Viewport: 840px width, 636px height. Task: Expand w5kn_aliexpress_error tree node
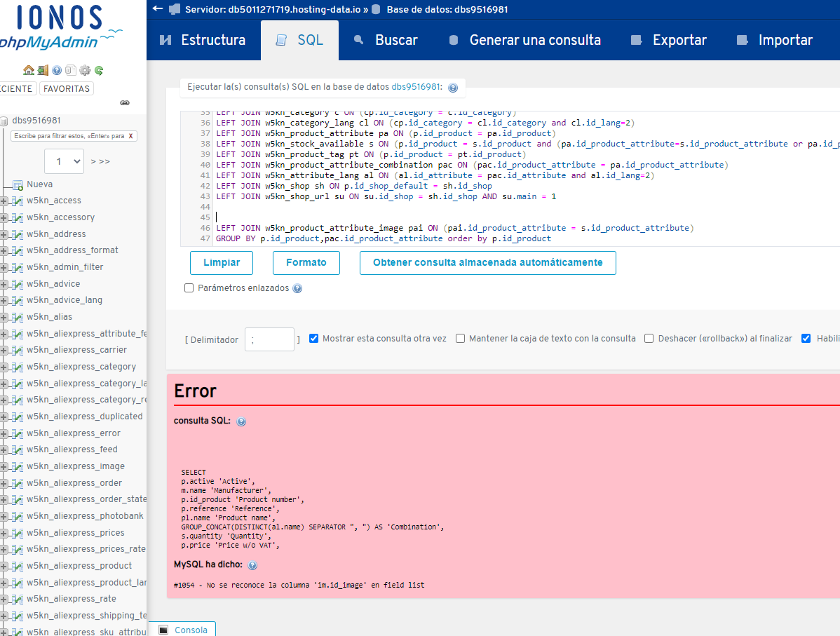[4, 434]
